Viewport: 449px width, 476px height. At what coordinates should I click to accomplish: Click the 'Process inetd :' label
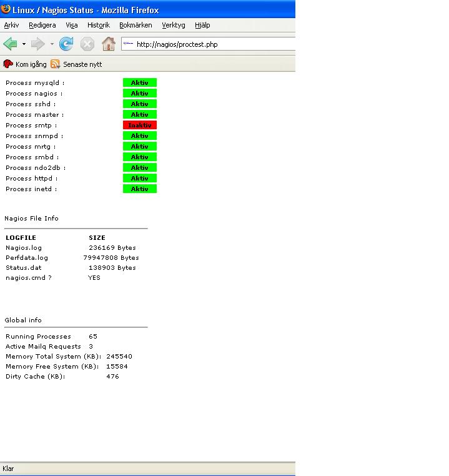click(x=31, y=189)
